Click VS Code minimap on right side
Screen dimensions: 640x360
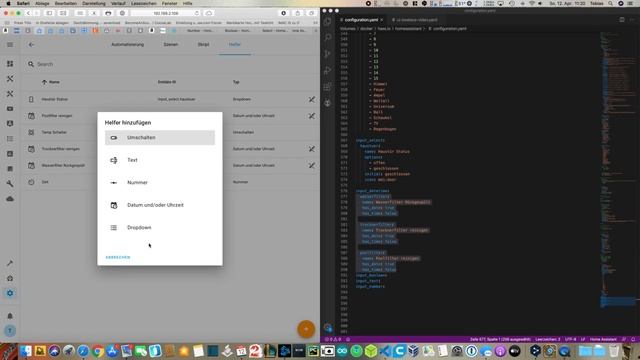click(x=617, y=169)
